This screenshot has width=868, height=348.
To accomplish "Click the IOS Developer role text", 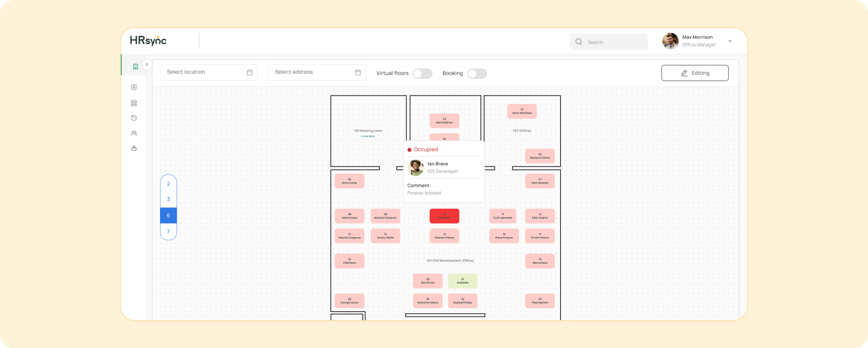I will tap(442, 171).
